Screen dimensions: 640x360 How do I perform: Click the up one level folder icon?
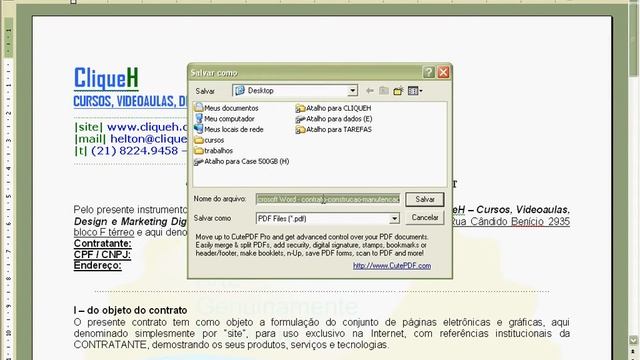[384, 91]
